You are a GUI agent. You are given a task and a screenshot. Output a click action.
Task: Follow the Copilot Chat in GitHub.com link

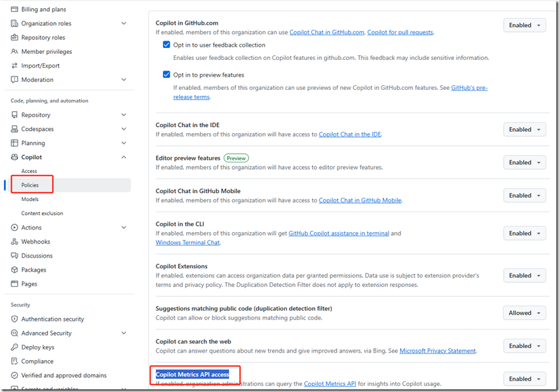pyautogui.click(x=327, y=32)
